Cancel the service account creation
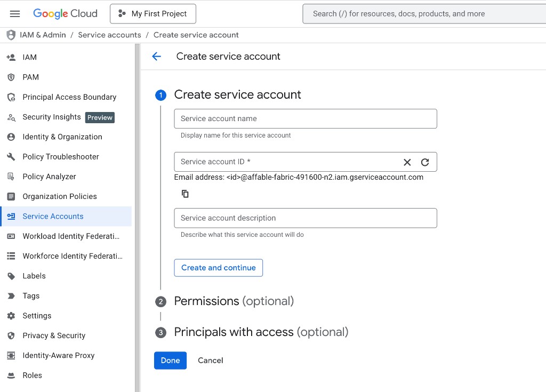Image resolution: width=546 pixels, height=392 pixels. (x=210, y=361)
